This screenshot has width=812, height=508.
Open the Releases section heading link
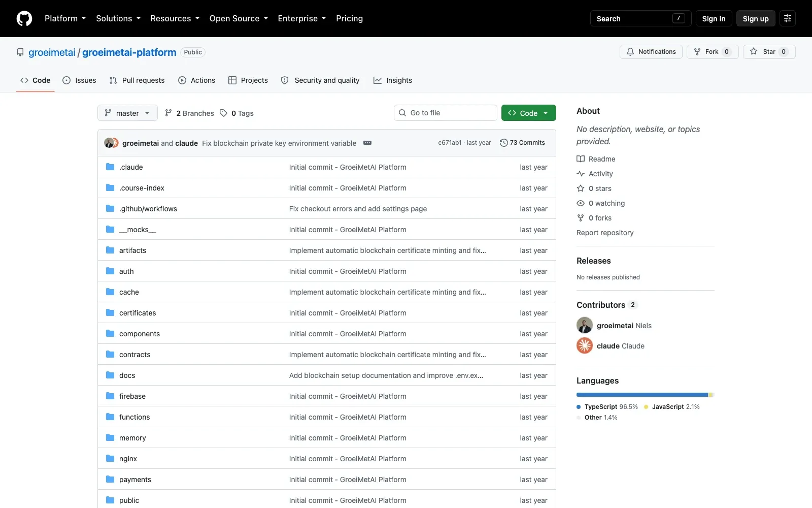594,261
